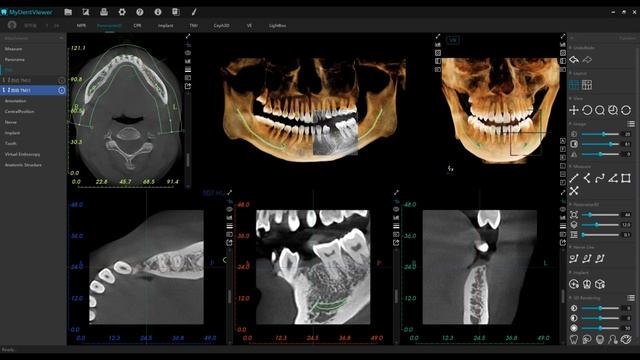640x360 pixels.
Task: Select the rotate view tool
Action: point(587,110)
